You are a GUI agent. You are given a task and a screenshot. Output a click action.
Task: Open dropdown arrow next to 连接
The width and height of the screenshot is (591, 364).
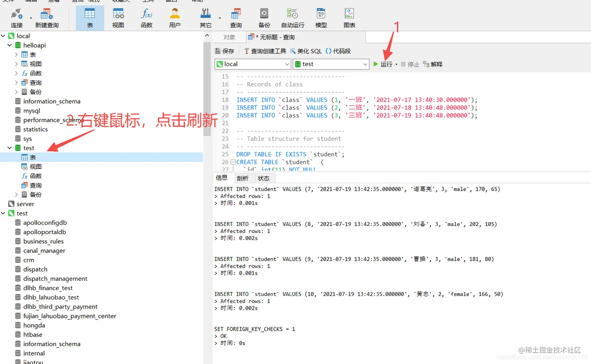point(31,18)
